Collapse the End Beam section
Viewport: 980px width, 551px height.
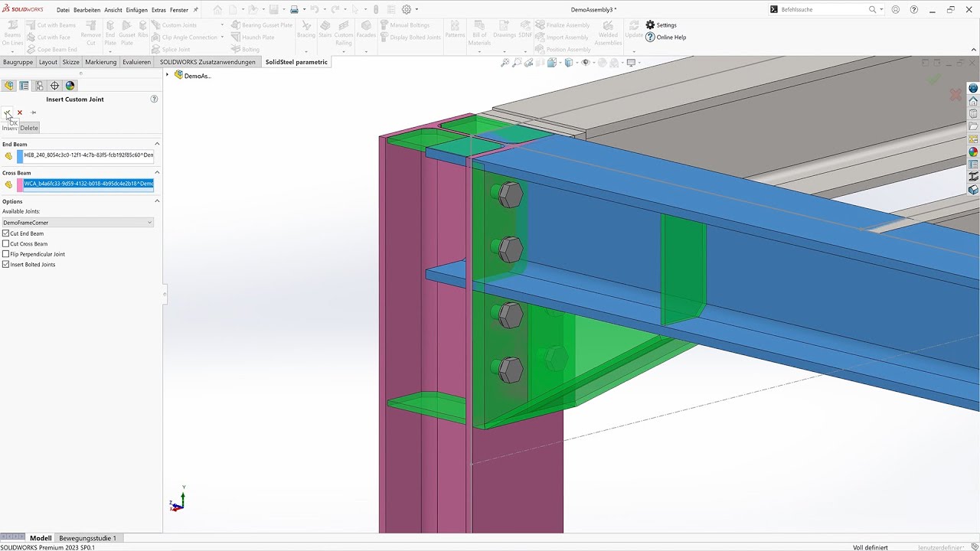click(x=157, y=144)
